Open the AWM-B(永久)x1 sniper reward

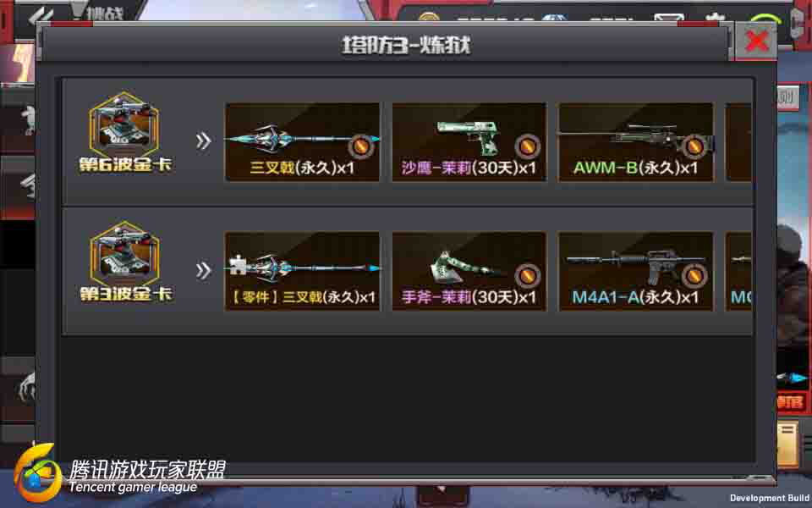click(635, 142)
